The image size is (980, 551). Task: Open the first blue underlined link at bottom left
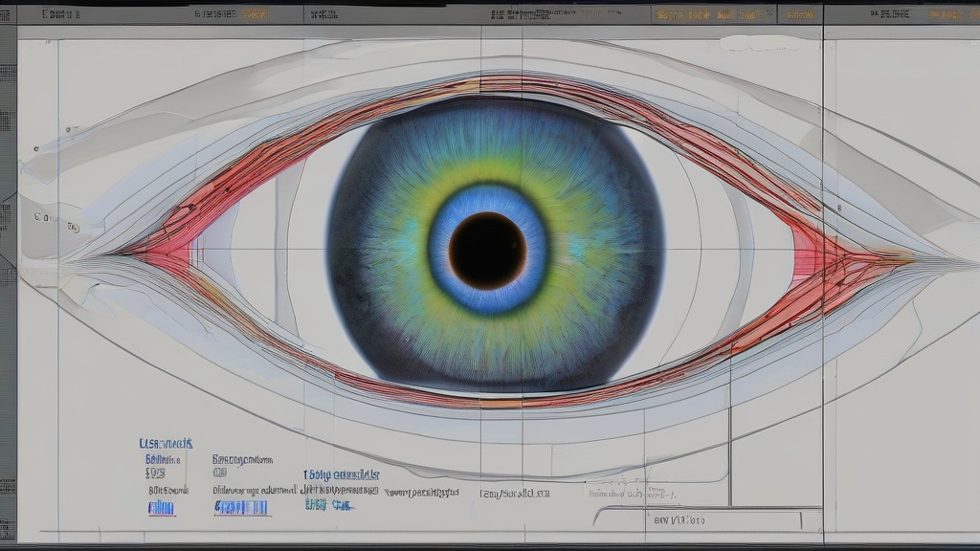point(161,508)
